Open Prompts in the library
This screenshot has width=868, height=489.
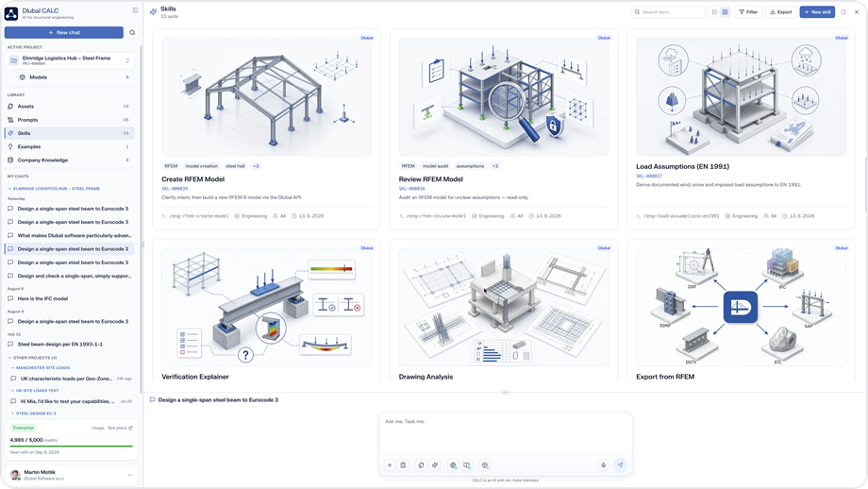click(x=69, y=120)
